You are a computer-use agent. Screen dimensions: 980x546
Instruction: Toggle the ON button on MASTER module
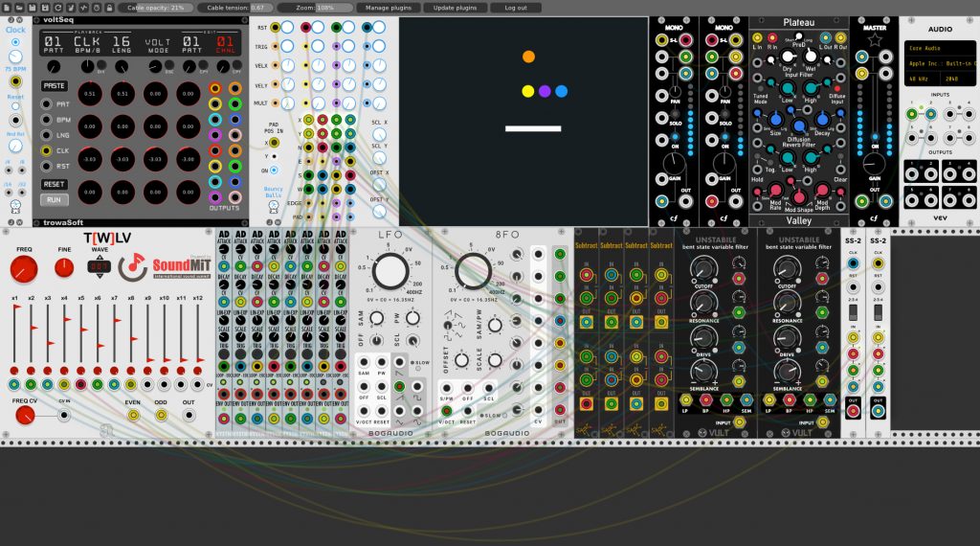point(875,137)
